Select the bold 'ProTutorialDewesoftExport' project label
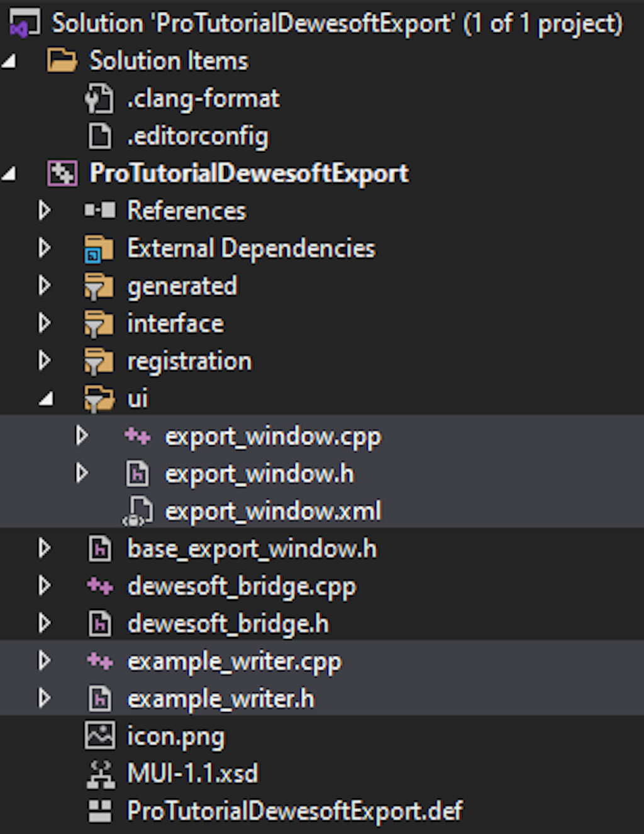 click(x=249, y=174)
